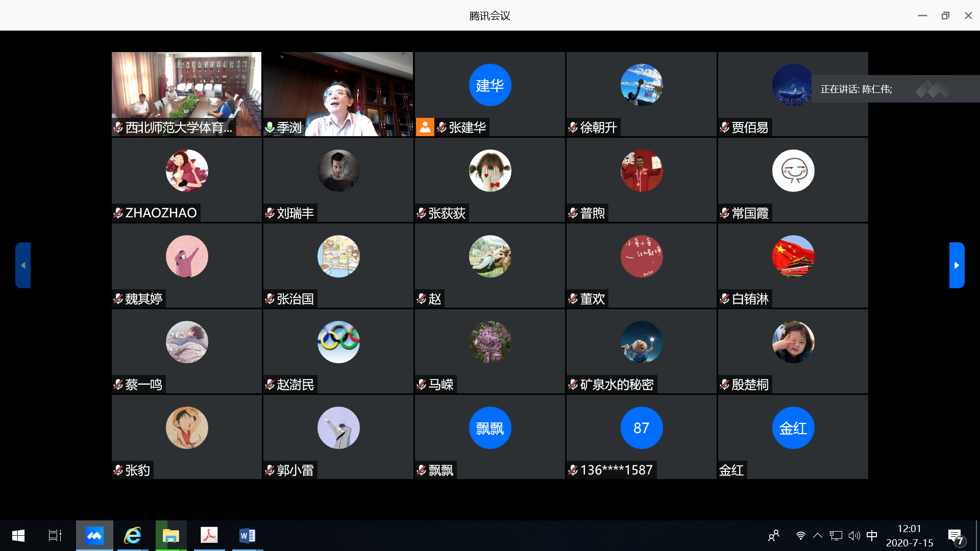Click the 张荻荻 avatar
This screenshot has width=980, height=551.
coord(489,170)
